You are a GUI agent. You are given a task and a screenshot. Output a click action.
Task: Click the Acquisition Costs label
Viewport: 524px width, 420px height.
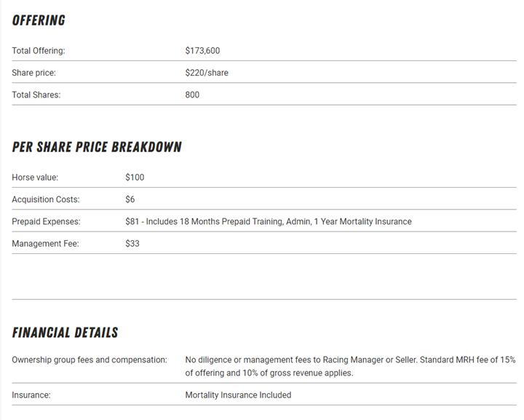click(x=46, y=199)
